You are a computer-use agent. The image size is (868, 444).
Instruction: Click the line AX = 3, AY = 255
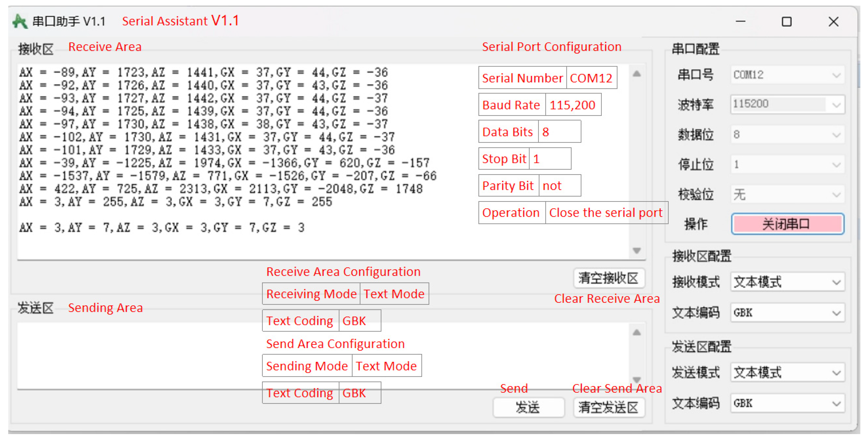[176, 202]
